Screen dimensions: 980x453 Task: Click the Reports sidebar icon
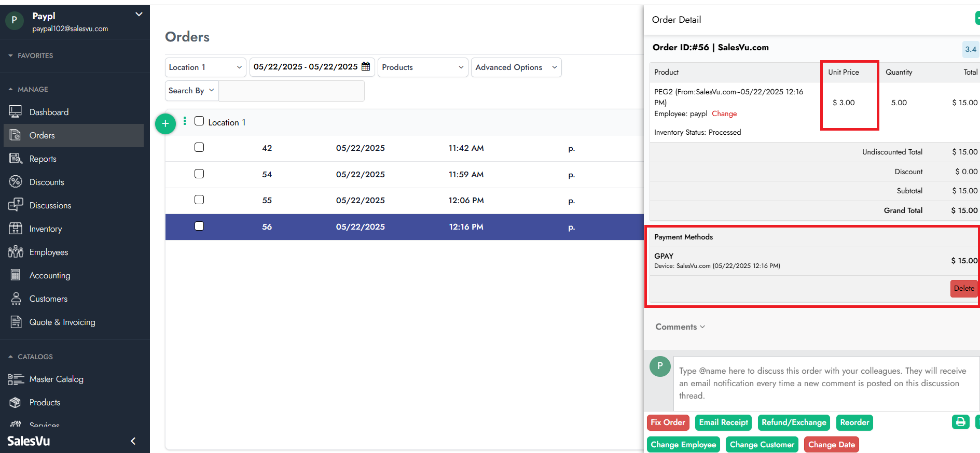click(16, 159)
